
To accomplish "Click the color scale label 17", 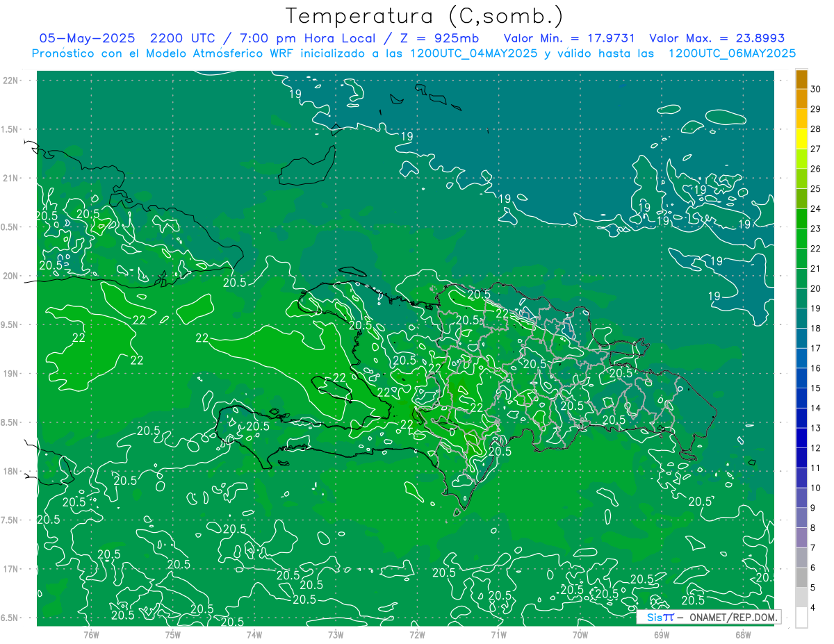I will point(816,348).
